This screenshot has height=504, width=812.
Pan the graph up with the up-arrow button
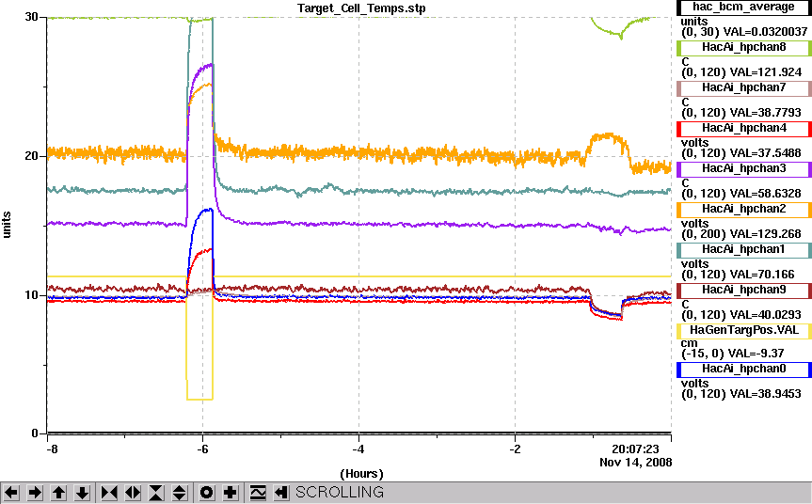[59, 492]
